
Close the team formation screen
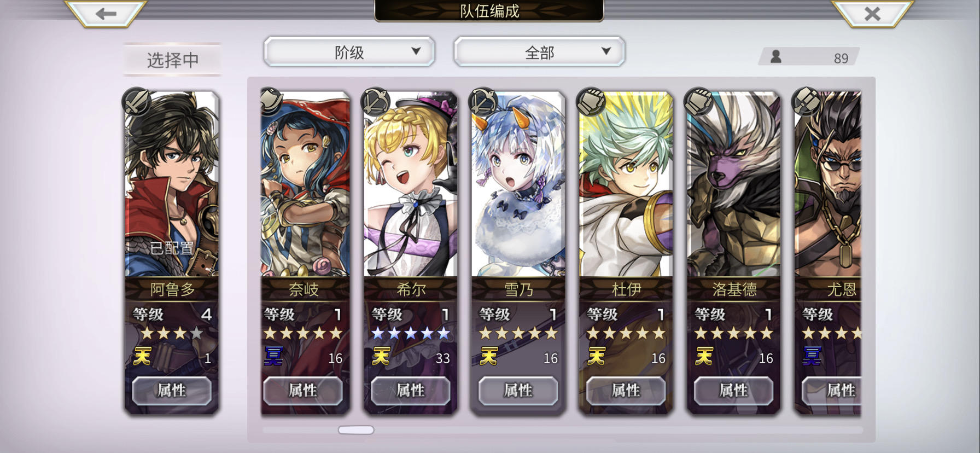(872, 13)
